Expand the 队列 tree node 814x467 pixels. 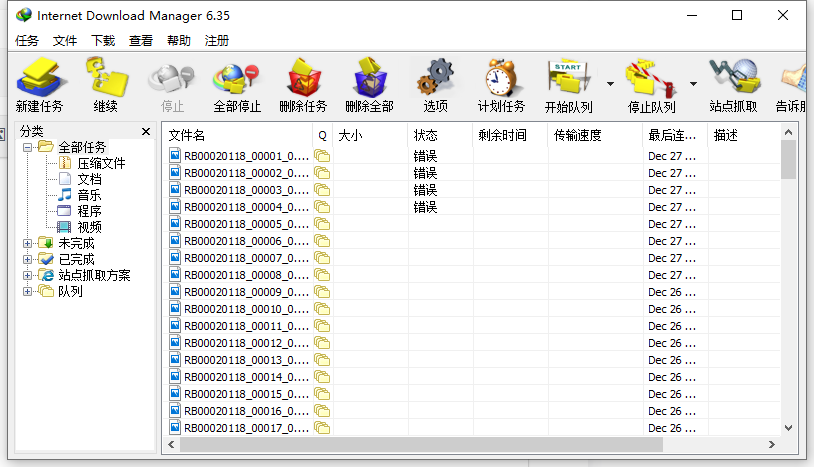point(28,292)
